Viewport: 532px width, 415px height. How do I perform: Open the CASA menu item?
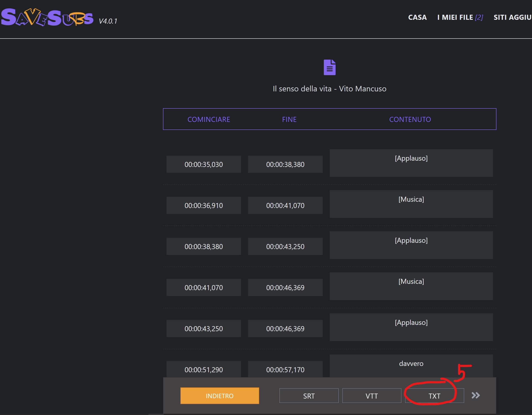tap(417, 17)
